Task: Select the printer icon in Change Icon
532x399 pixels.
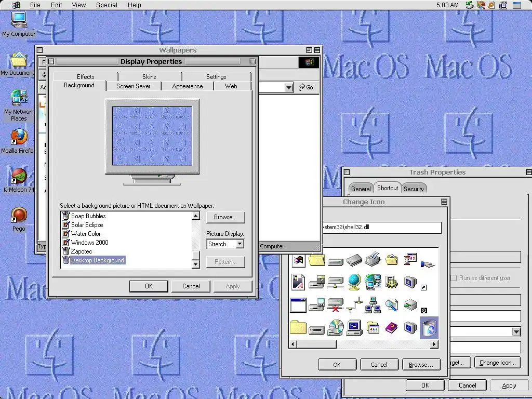Action: pyautogui.click(x=373, y=259)
